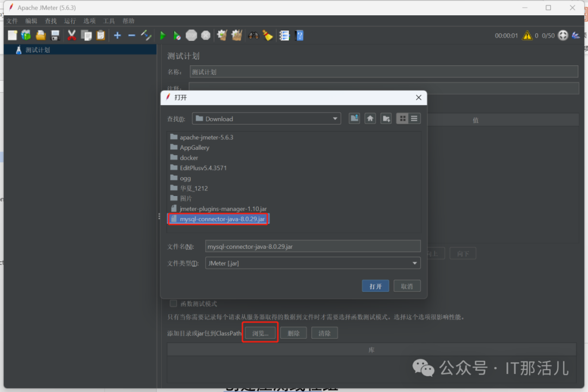Open the 运行 menu
The image size is (588, 392).
(70, 21)
